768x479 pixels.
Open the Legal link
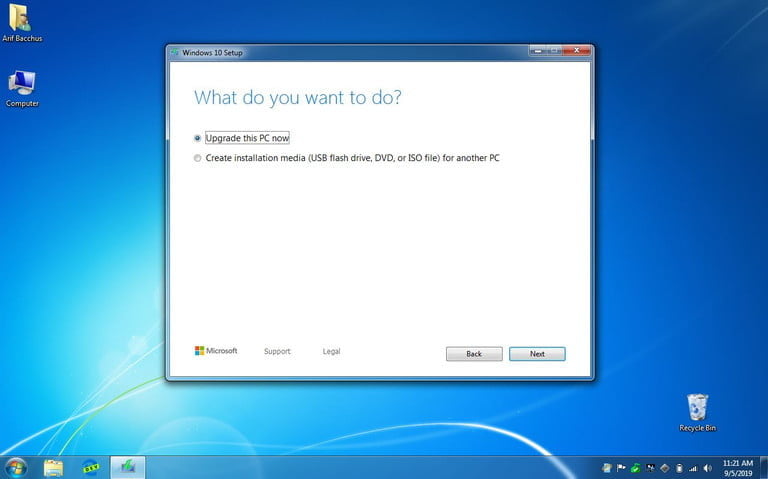point(331,352)
